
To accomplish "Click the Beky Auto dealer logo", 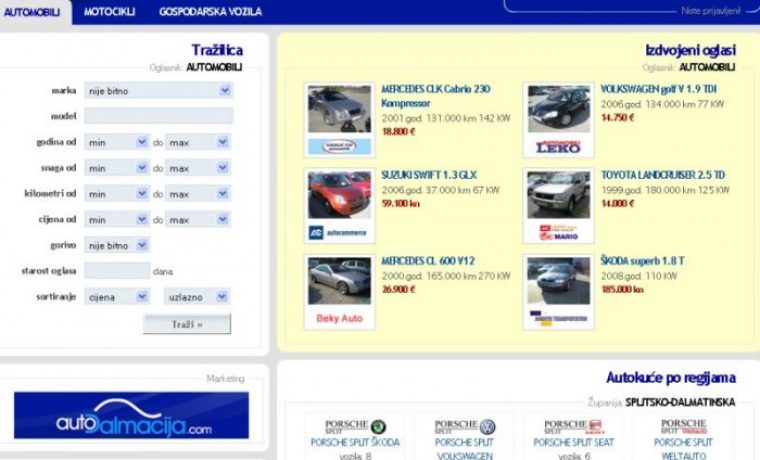I will pyautogui.click(x=339, y=318).
